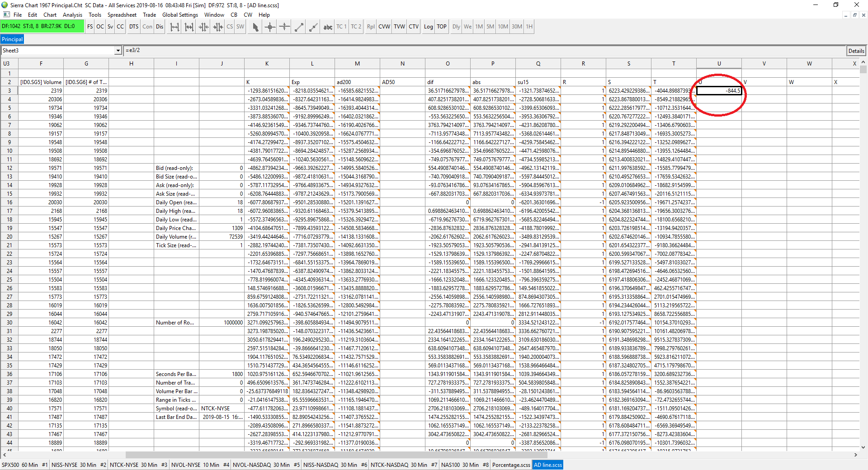Switch to SPX500 60 Min #1 tab
This screenshot has width=868, height=470.
pyautogui.click(x=25, y=465)
